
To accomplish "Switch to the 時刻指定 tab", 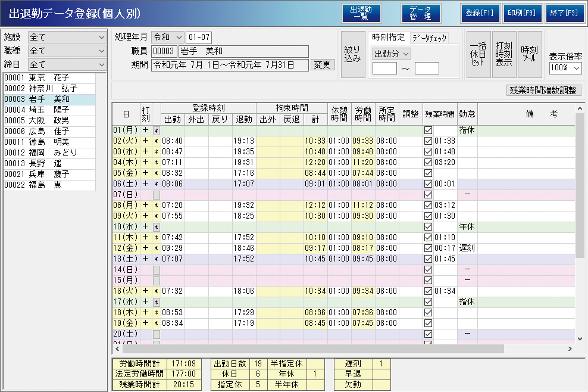I will pyautogui.click(x=388, y=37).
